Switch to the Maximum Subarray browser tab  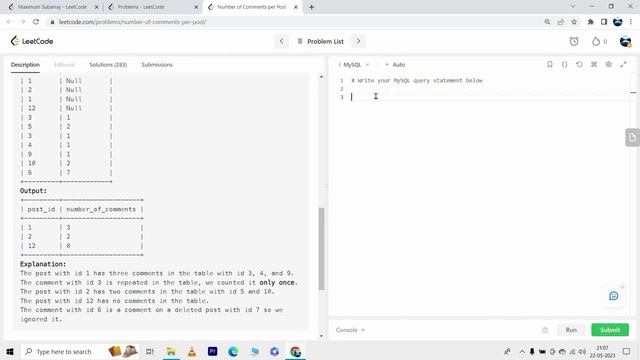[x=52, y=7]
